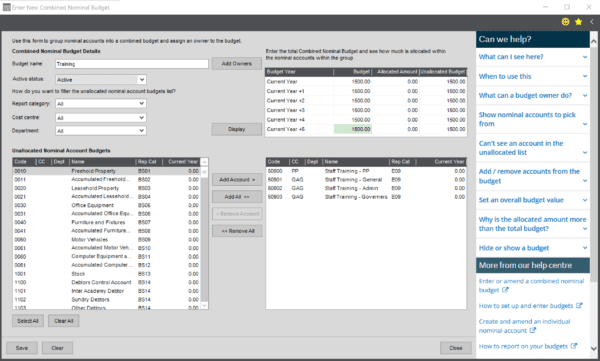Select the 0030 Office Equipment row
The height and width of the screenshot is (361, 600).
pos(107,205)
